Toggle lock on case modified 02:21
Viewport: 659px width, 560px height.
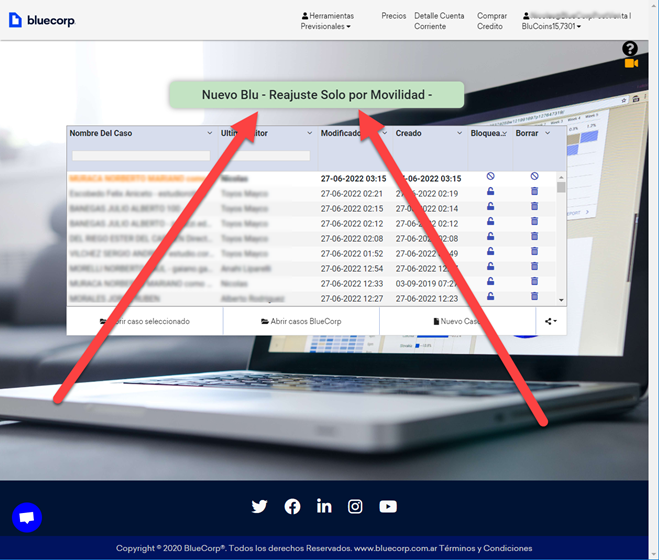(490, 191)
